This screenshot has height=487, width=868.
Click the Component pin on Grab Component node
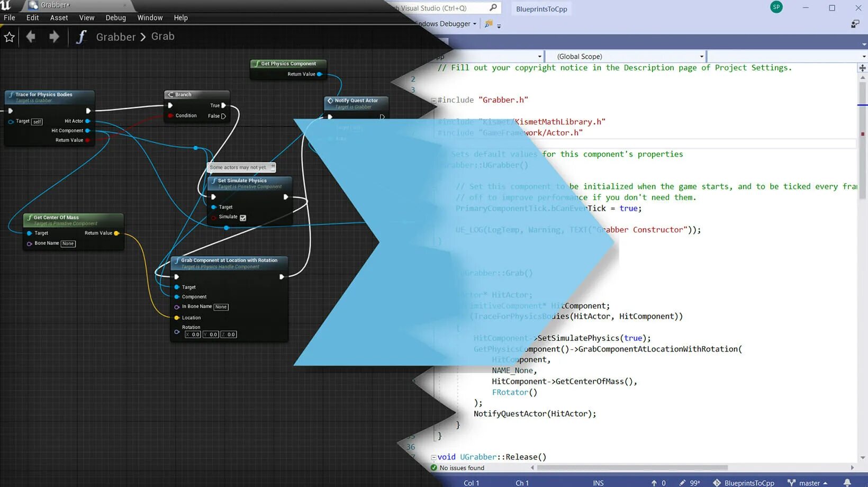[x=177, y=297]
